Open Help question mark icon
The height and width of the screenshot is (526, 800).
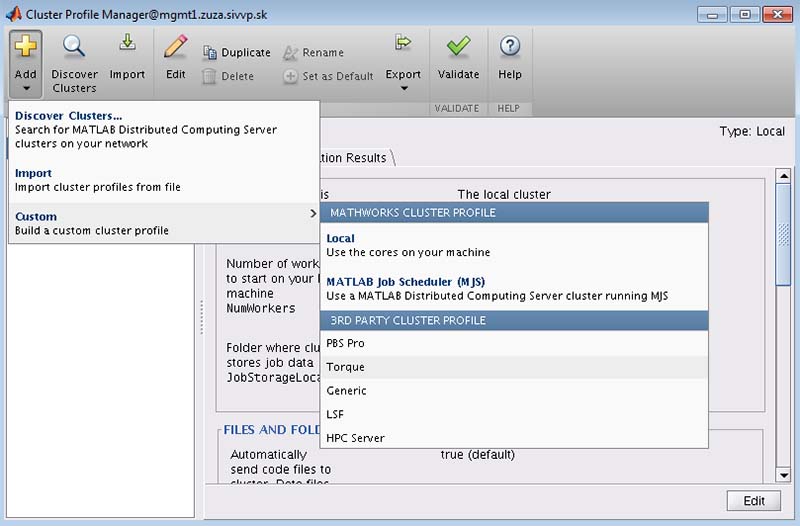tap(510, 46)
